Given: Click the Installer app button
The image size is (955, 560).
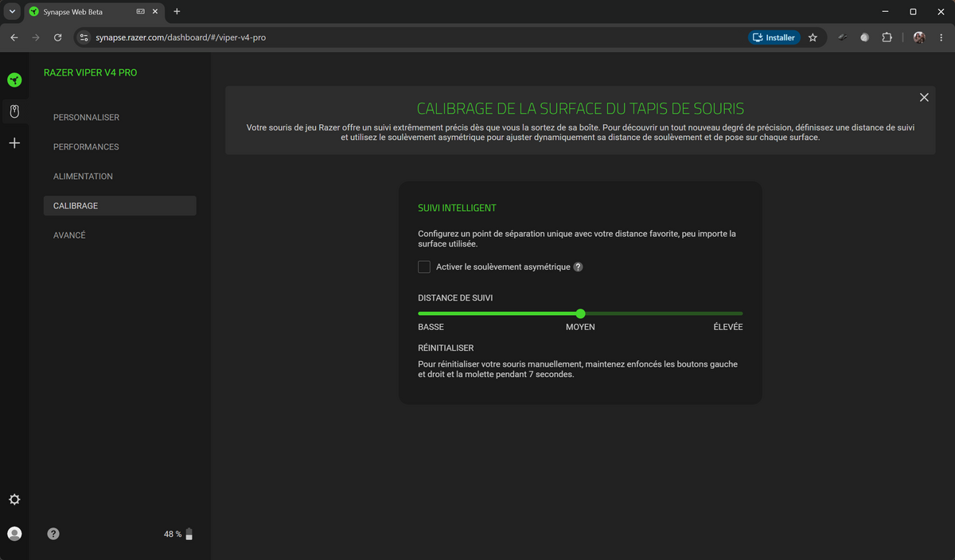Looking at the screenshot, I should (774, 37).
